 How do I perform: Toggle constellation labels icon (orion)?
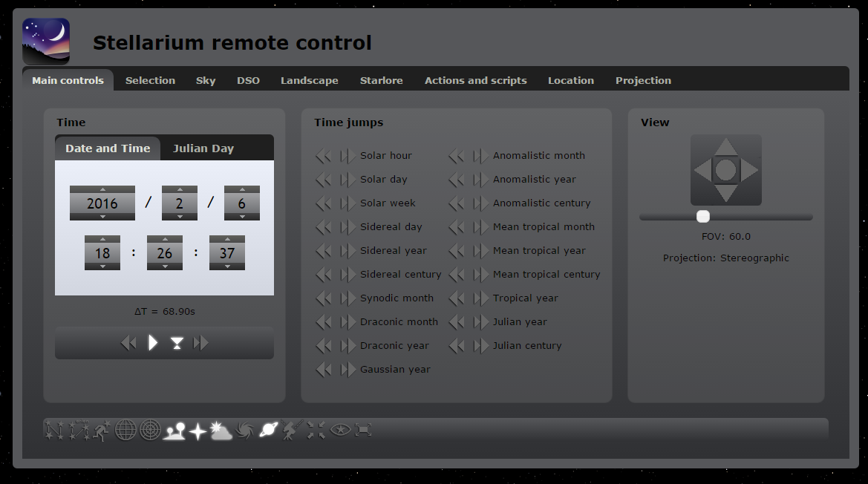tap(78, 430)
